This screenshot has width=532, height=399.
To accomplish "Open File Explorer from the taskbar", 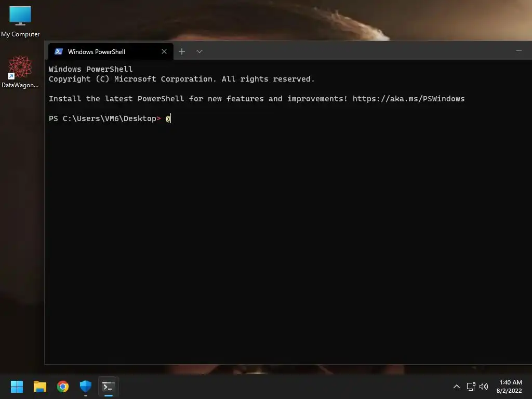I will pyautogui.click(x=39, y=387).
